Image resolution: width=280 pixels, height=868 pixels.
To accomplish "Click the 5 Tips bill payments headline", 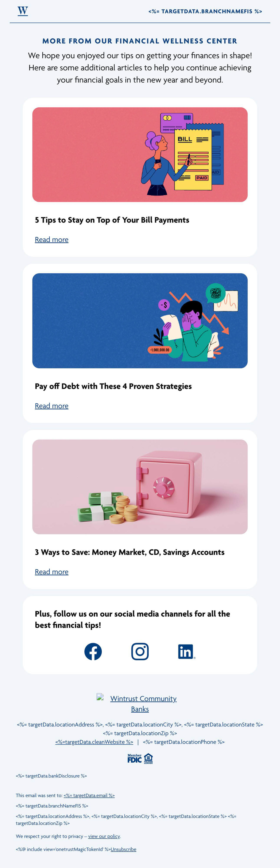I will click(112, 220).
